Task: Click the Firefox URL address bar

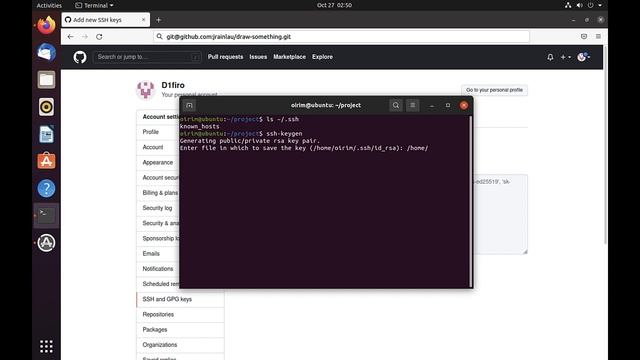Action: click(x=341, y=37)
